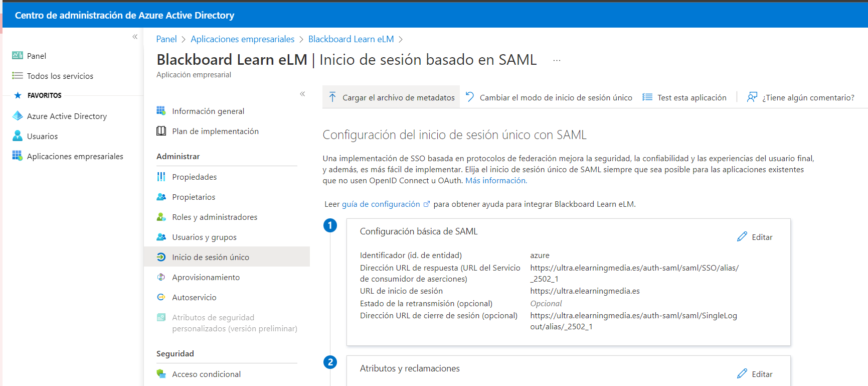Click the upload arrow icon for metadata file
The height and width of the screenshot is (386, 868).
pos(332,97)
